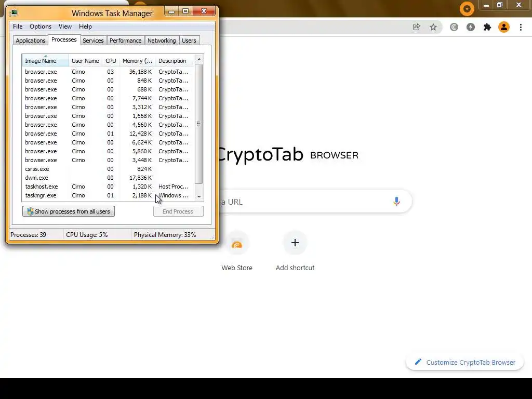This screenshot has width=532, height=399.
Task: Open the View menu in Task Manager
Action: pos(65,26)
